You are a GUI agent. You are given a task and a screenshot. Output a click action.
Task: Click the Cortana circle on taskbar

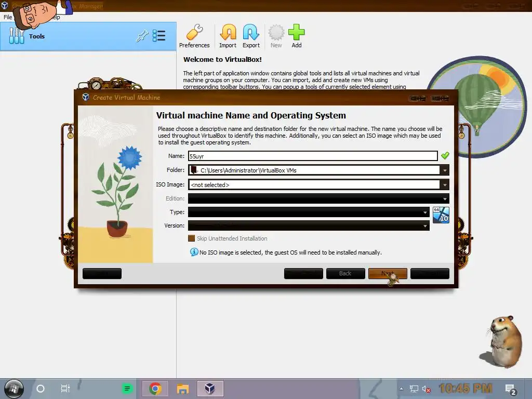click(41, 389)
